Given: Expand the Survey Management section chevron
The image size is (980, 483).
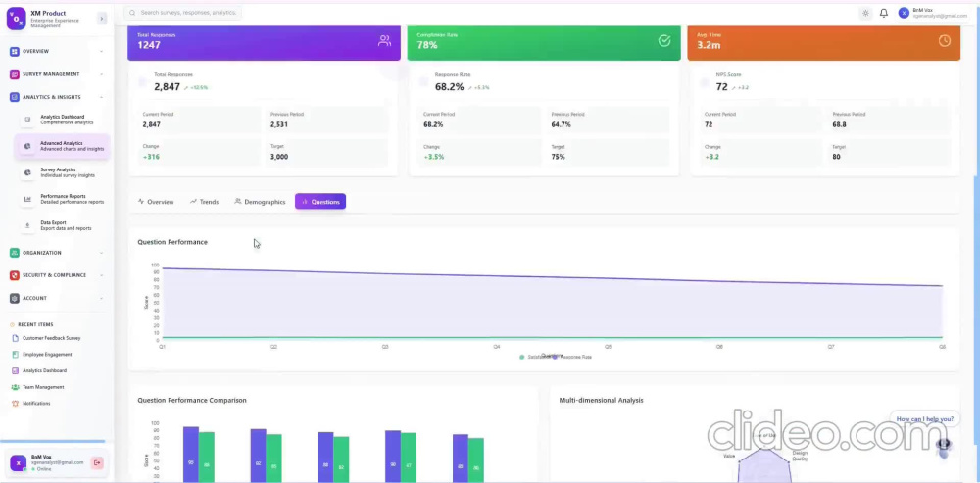Looking at the screenshot, I should click(101, 74).
